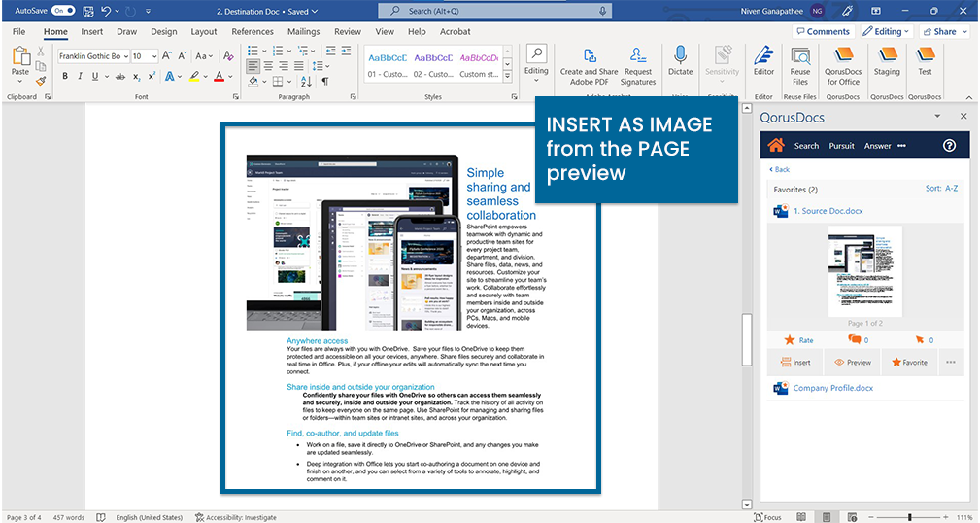The image size is (980, 523).
Task: Open the font name dropdown
Action: (124, 56)
